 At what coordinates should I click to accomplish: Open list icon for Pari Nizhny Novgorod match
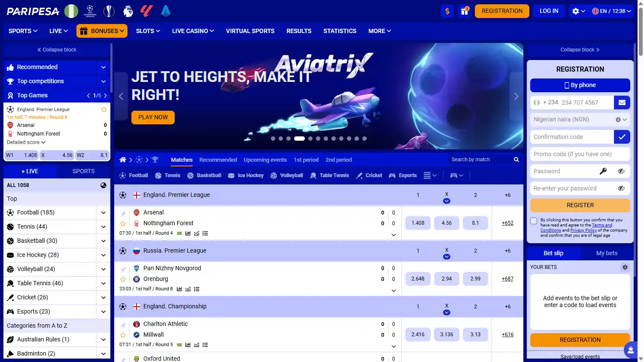(x=197, y=289)
